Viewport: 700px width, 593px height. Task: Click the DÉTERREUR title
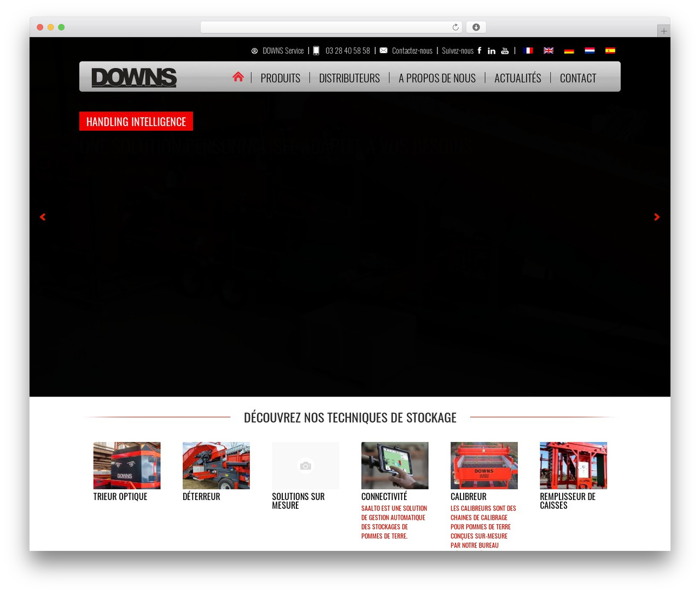click(201, 496)
